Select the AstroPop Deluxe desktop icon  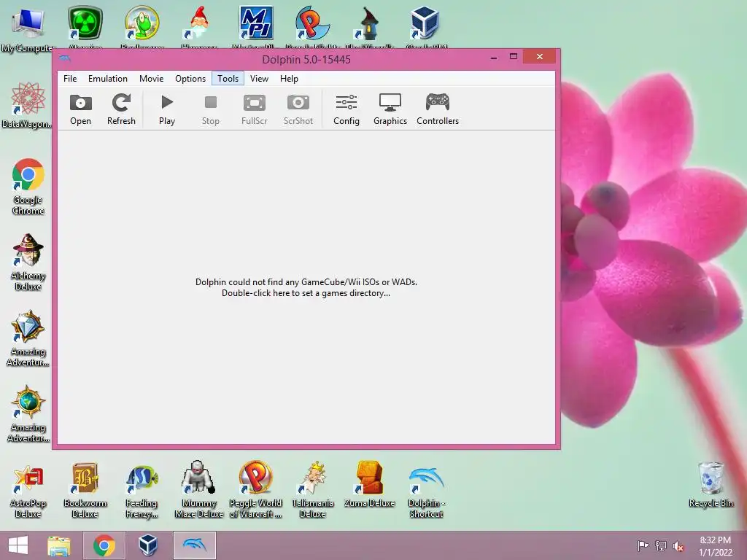28,491
